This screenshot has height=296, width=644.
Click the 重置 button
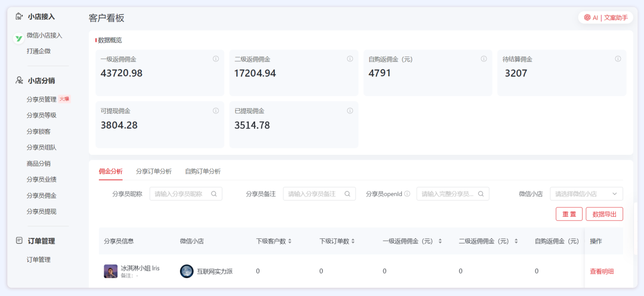pyautogui.click(x=569, y=214)
